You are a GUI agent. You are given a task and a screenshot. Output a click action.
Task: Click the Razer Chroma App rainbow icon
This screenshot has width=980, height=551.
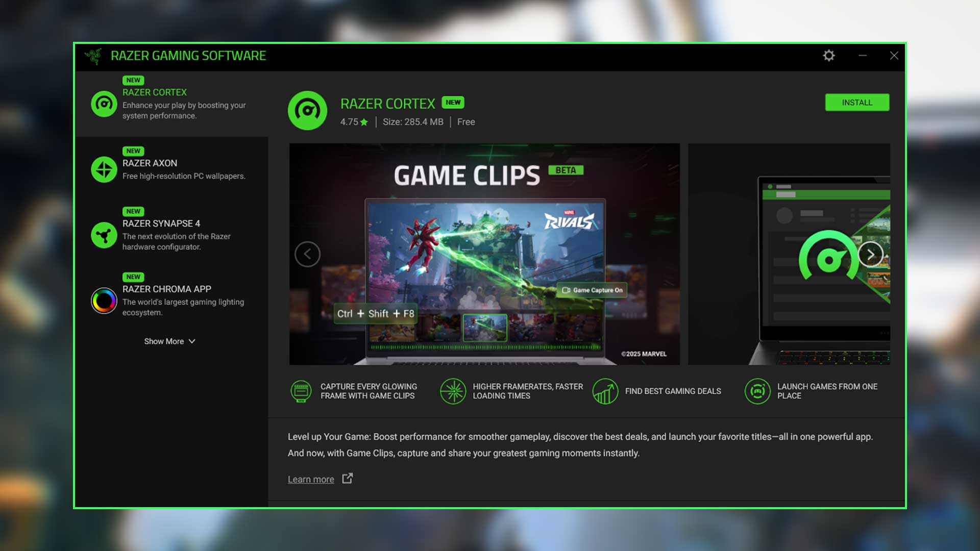pyautogui.click(x=104, y=301)
